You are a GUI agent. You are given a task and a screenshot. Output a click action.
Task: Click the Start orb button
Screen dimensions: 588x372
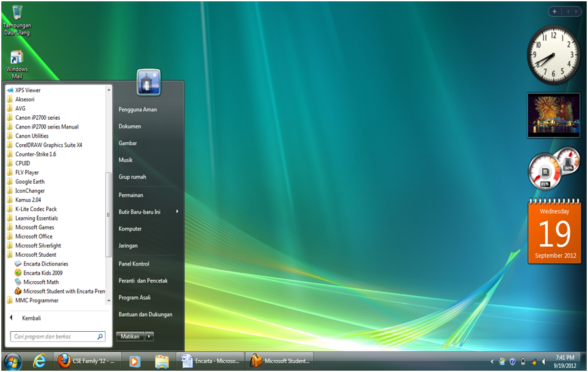[x=13, y=361]
